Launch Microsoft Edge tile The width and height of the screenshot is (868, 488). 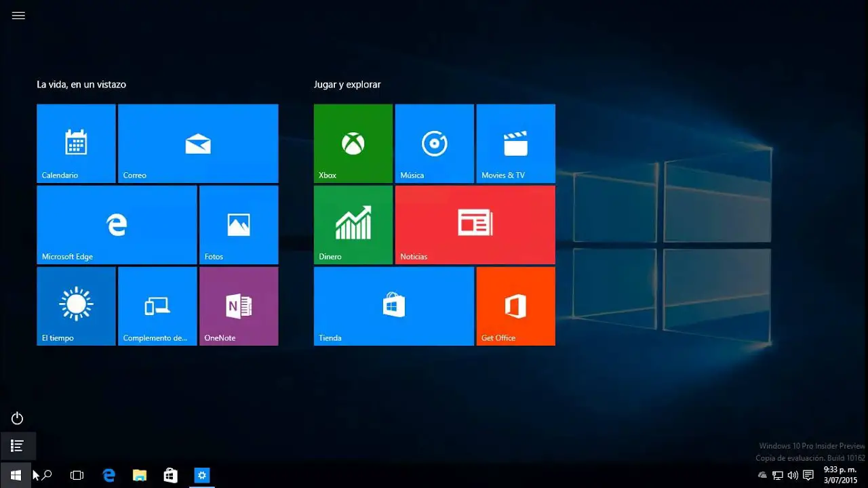coord(117,224)
